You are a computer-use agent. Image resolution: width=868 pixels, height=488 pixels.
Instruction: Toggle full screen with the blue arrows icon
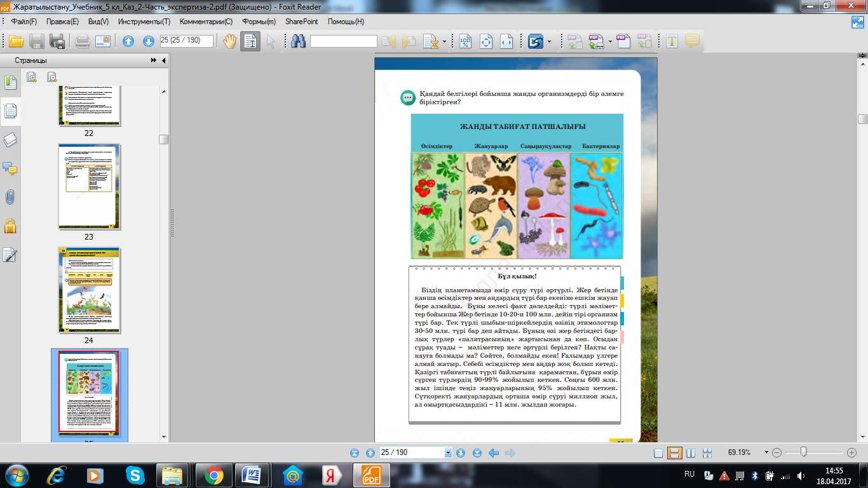[x=857, y=22]
